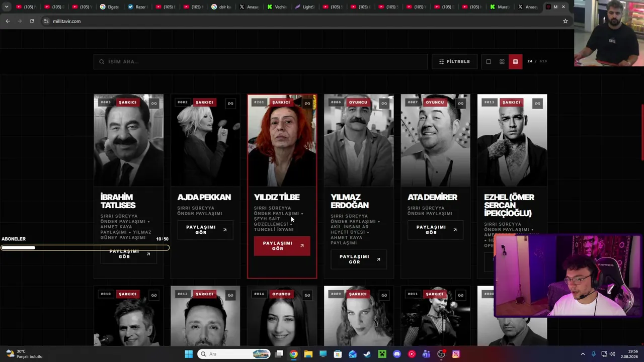Open Google Chrome from the taskbar
The height and width of the screenshot is (362, 644).
point(293,354)
